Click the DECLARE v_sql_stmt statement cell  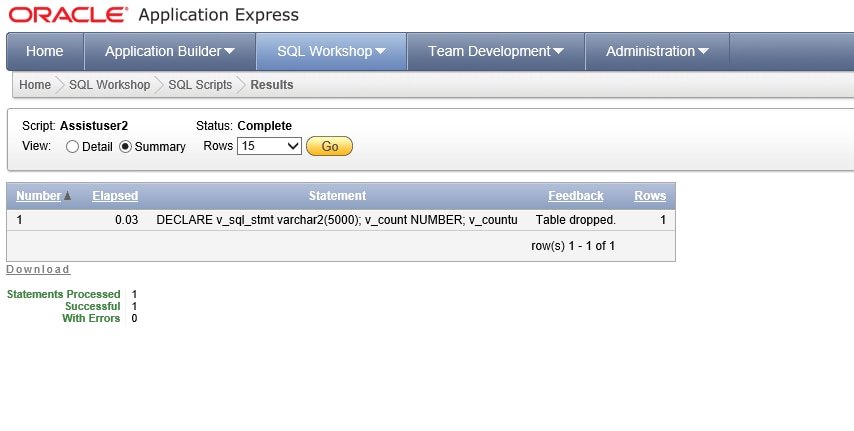tap(337, 220)
